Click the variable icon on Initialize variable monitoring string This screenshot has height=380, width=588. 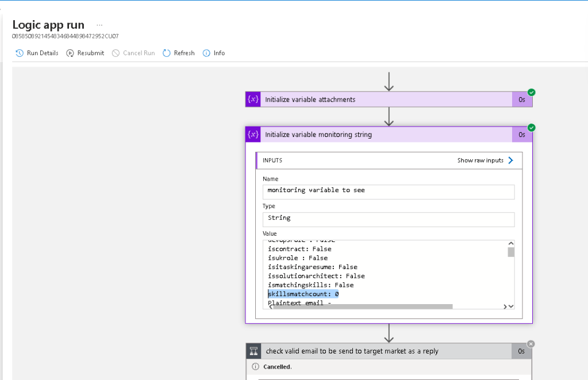pos(253,135)
